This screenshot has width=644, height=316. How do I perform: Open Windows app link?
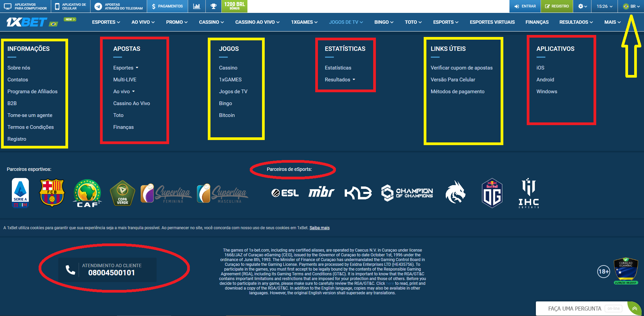point(547,92)
